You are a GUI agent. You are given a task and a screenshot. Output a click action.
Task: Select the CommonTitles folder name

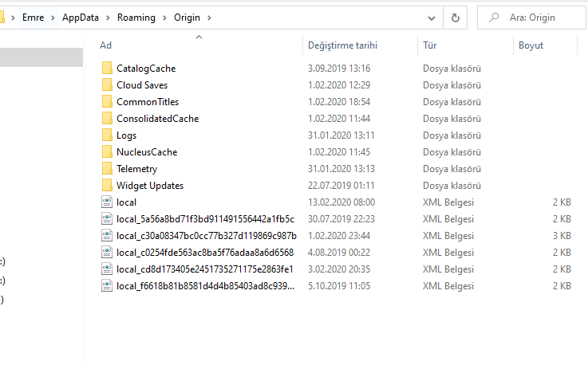point(148,102)
